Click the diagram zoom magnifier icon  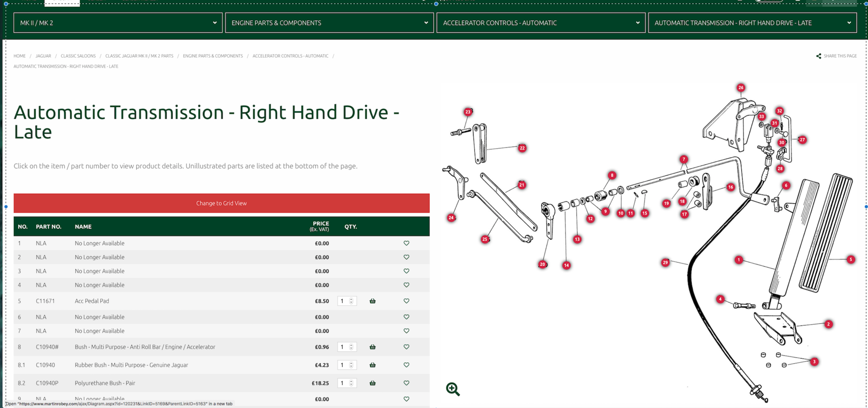click(453, 389)
